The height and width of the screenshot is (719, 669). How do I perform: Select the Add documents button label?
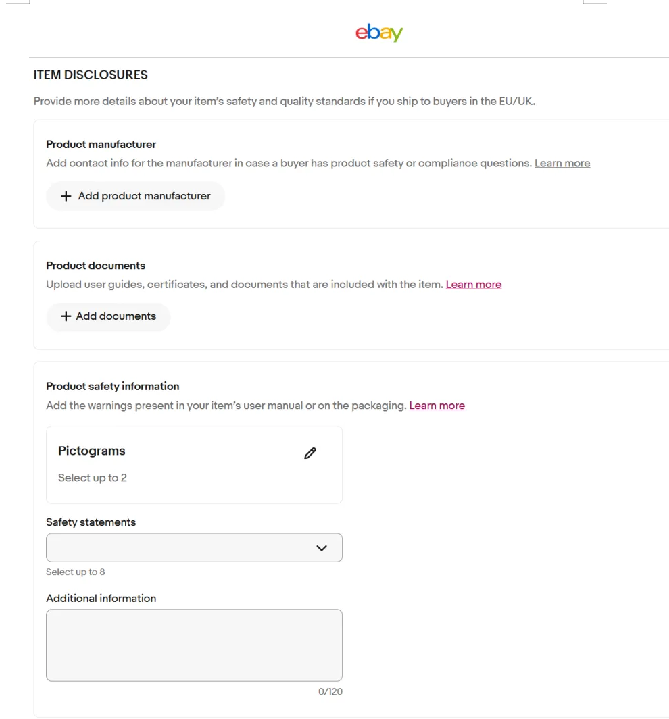point(116,316)
